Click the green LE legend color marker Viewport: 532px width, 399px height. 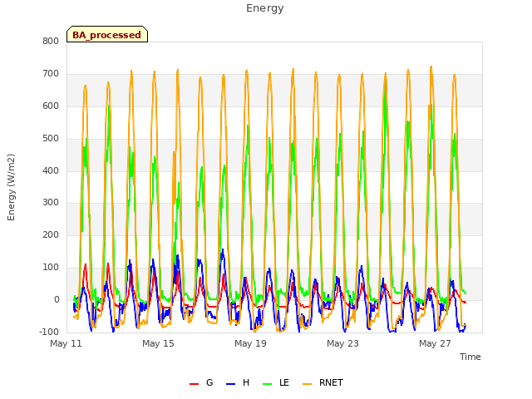pyautogui.click(x=268, y=384)
